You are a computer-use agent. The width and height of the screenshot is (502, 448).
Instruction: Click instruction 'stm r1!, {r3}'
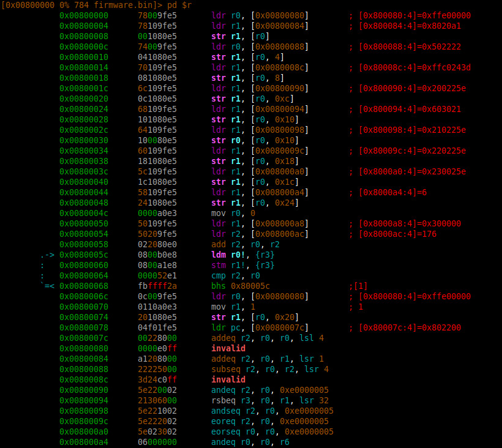[x=242, y=265]
